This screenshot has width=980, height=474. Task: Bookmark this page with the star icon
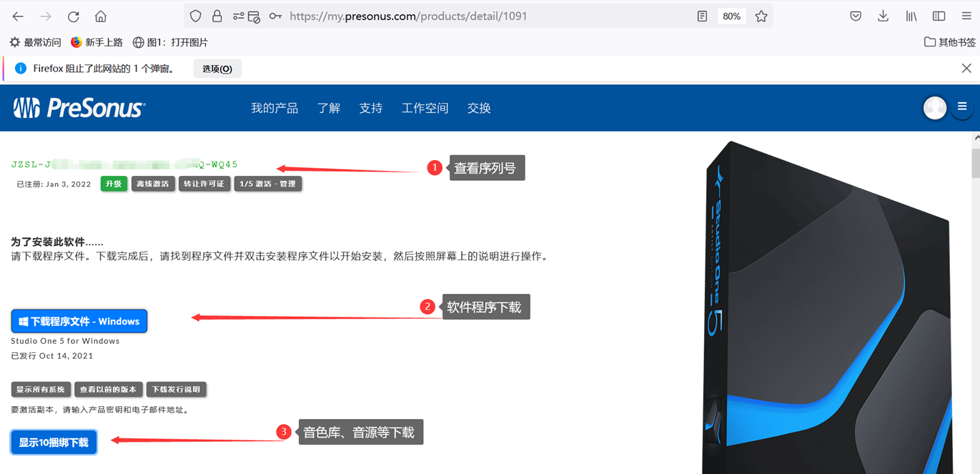tap(761, 16)
